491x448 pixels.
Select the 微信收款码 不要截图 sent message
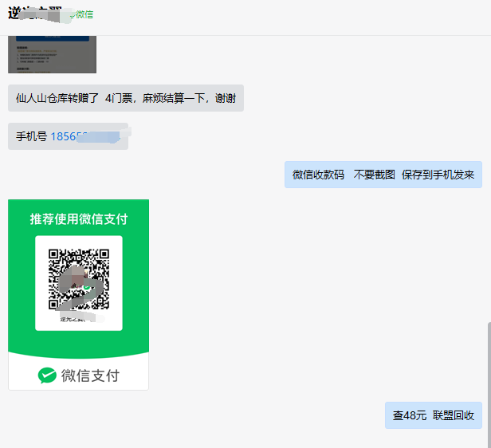[x=383, y=175]
